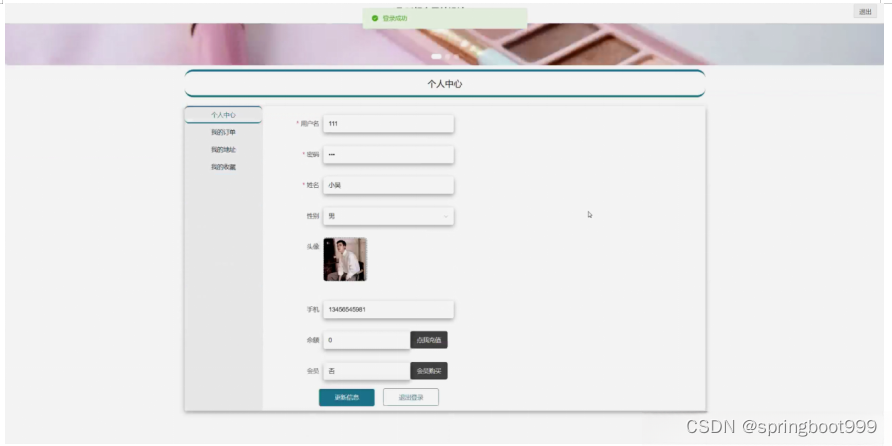Click the 更新信息 button
This screenshot has width=892, height=446.
coord(346,398)
